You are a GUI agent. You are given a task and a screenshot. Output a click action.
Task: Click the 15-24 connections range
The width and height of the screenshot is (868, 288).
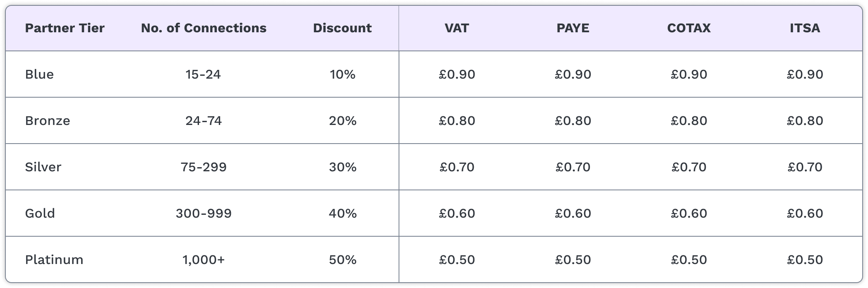pyautogui.click(x=203, y=74)
